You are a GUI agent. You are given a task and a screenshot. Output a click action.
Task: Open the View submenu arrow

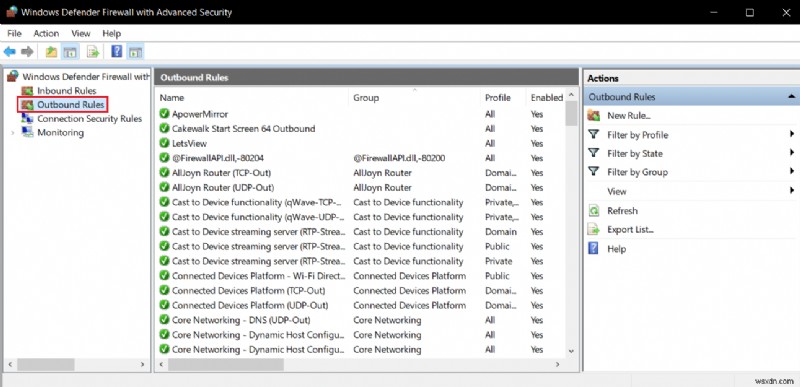pos(792,190)
